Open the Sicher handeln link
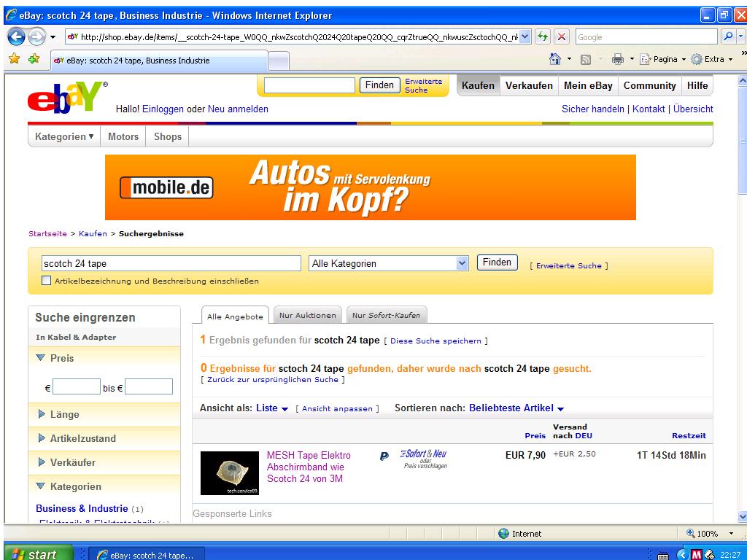747x560 pixels. 592,109
